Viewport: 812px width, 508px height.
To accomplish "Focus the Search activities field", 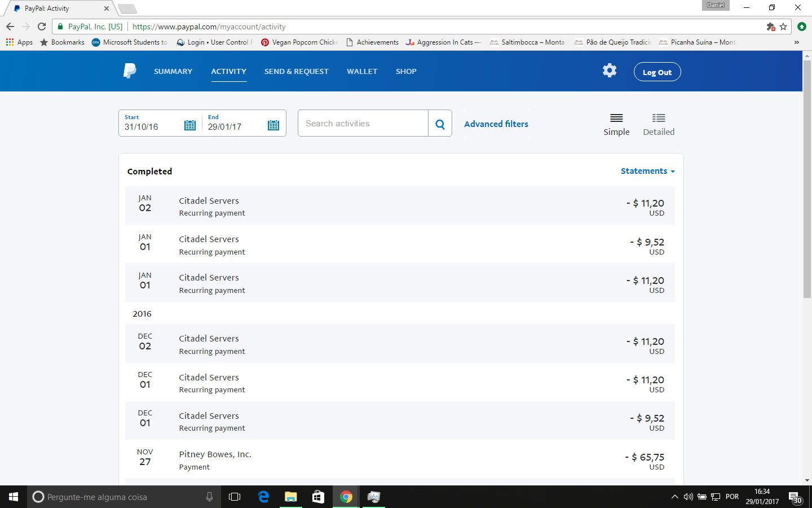I will pyautogui.click(x=363, y=124).
